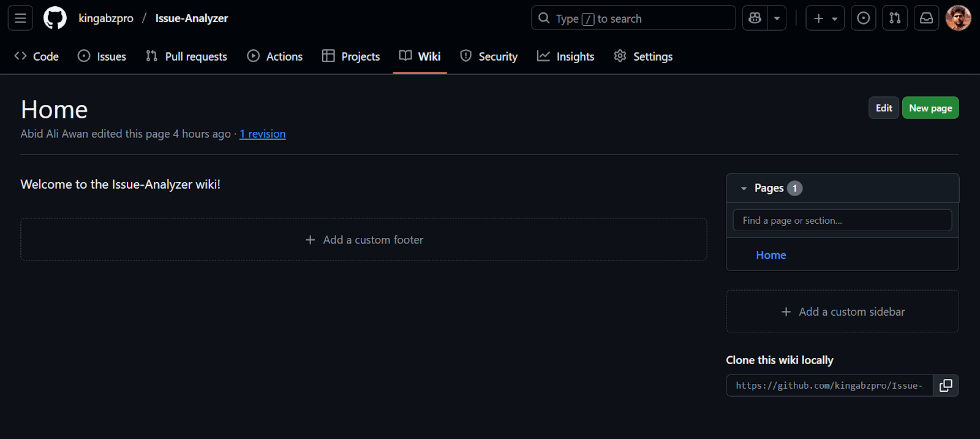Switch to the Pull requests tab
Image resolution: width=980 pixels, height=439 pixels.
pos(187,56)
